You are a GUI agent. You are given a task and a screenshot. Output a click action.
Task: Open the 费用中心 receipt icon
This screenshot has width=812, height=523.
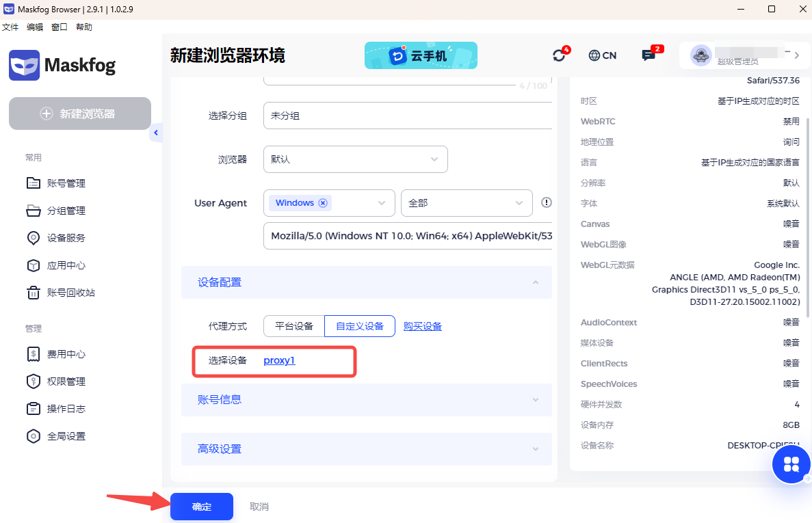point(33,354)
